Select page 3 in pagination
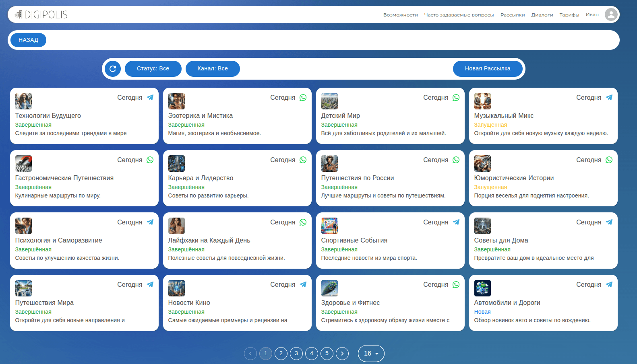The image size is (637, 364). pos(296,354)
